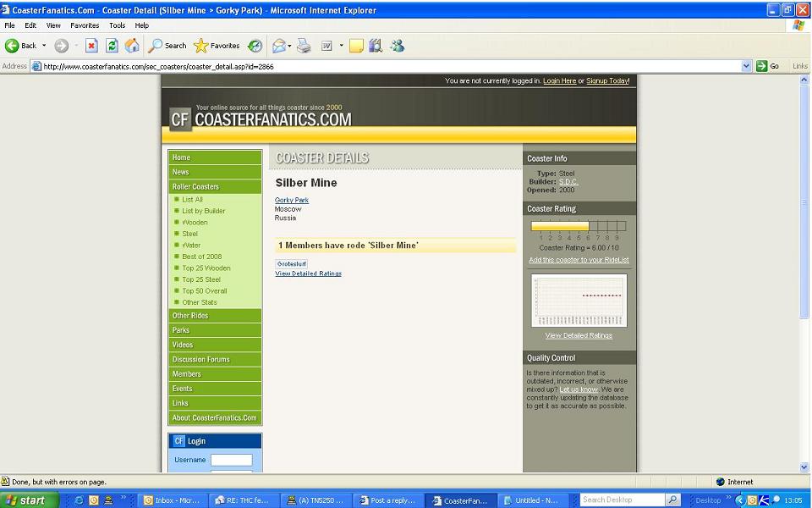The width and height of the screenshot is (812, 508).
Task: Open the Help menu
Action: pos(142,25)
